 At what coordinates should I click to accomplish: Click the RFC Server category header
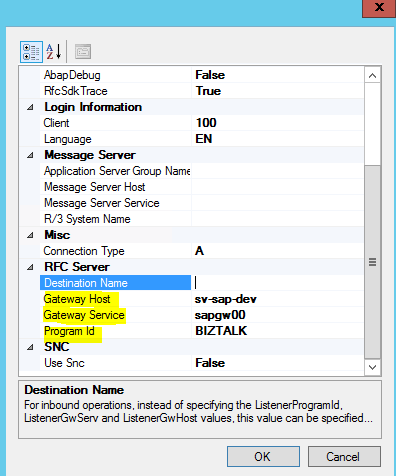pos(77,267)
